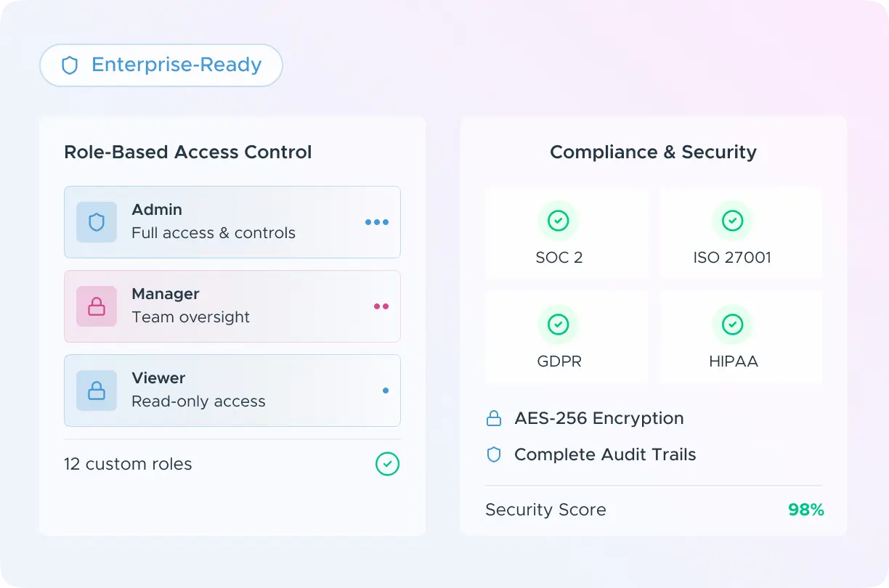Select the Compliance & Security heading
This screenshot has height=588, width=889.
click(x=653, y=152)
